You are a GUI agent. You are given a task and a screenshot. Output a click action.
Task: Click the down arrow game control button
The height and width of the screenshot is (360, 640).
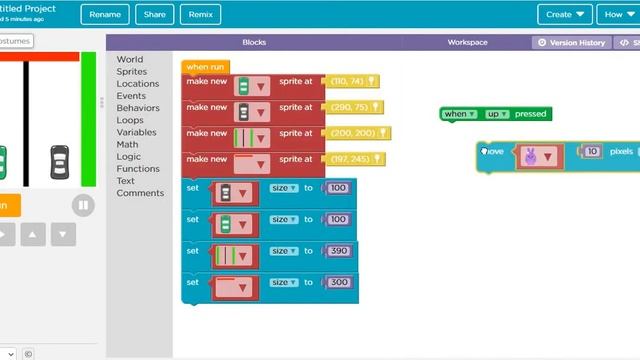pos(63,235)
